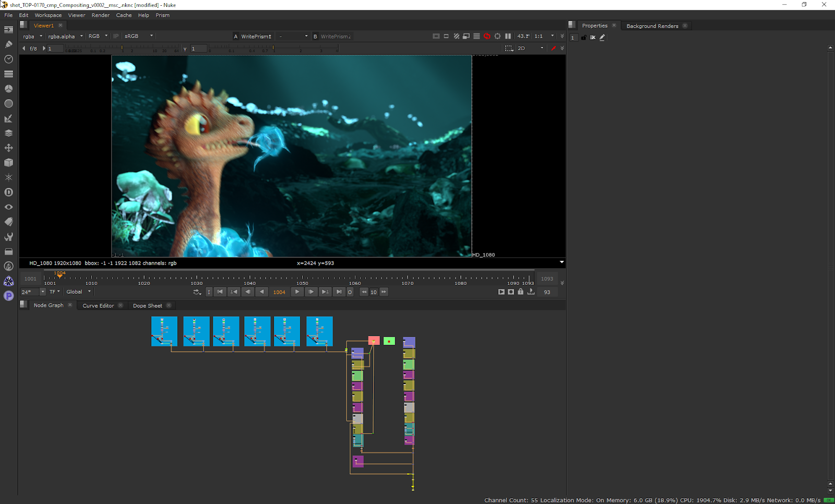Open the Color nodes menu icon

point(8,89)
